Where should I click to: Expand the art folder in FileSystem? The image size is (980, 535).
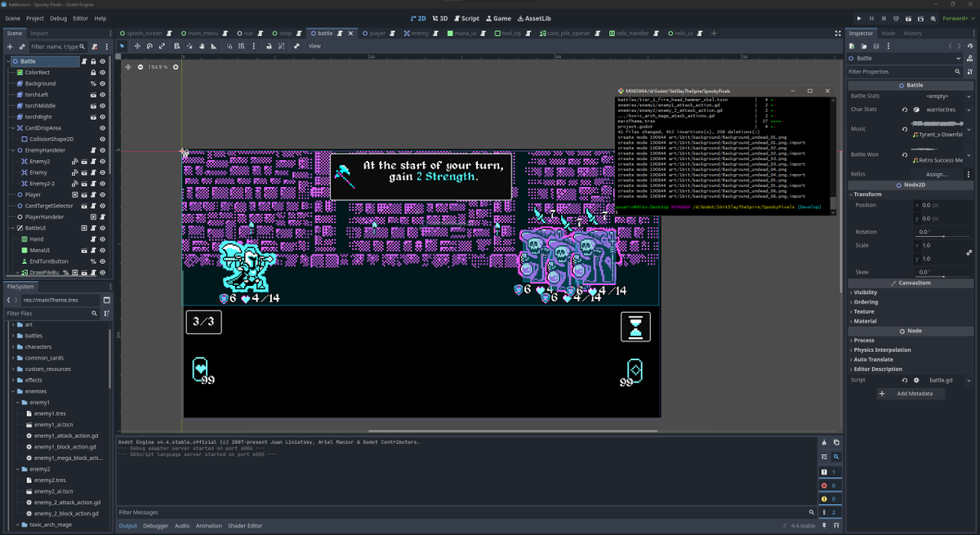[12, 324]
